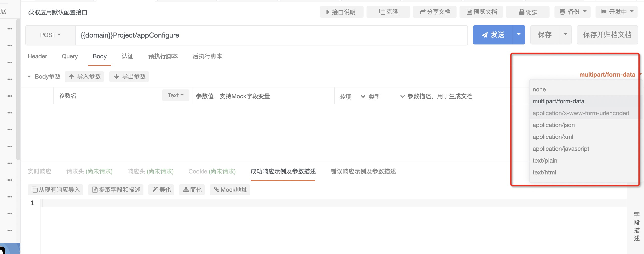Open the POST method dropdown
This screenshot has height=254, width=644.
pyautogui.click(x=50, y=35)
